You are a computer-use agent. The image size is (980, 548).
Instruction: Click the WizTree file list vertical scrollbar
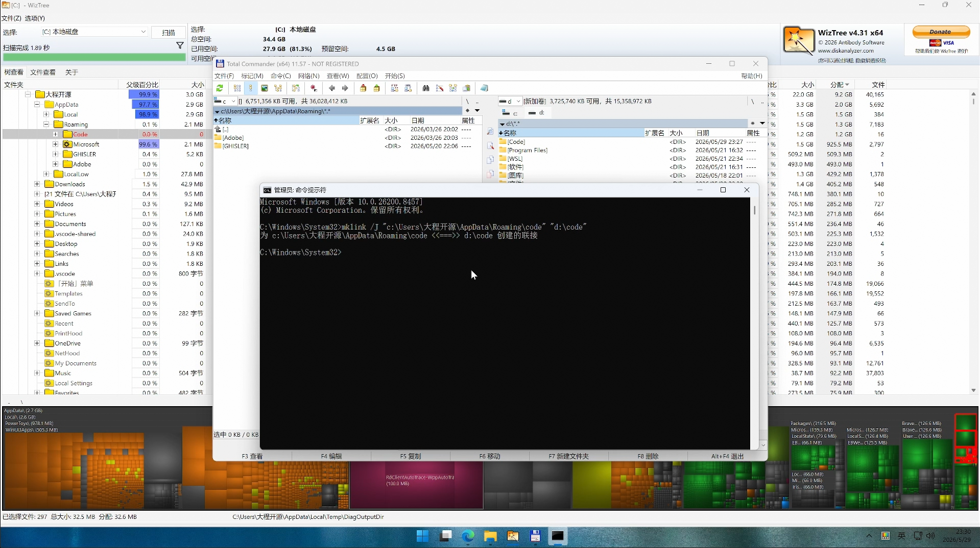[x=973, y=242]
